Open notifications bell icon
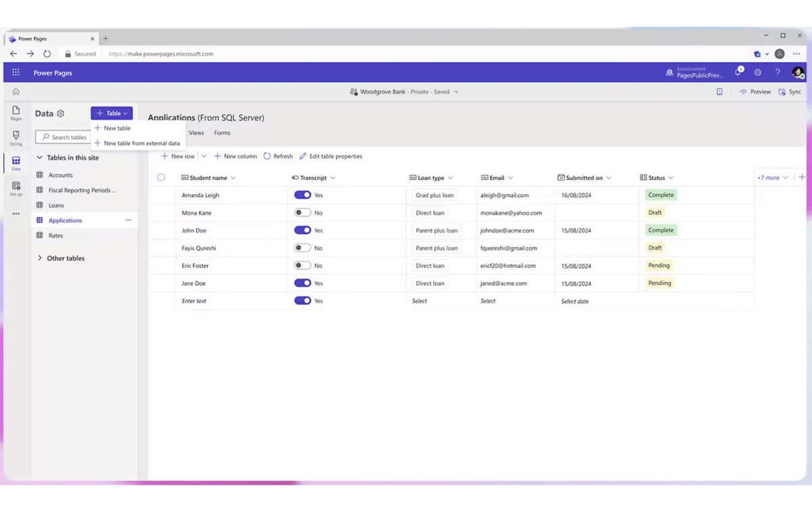 [738, 72]
